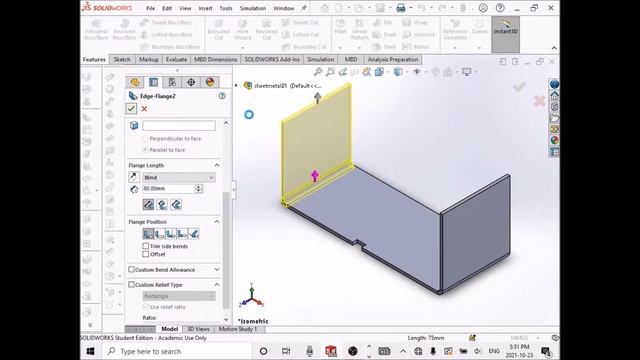
Task: Click the reverse direction arrow for flange length
Action: (133, 177)
